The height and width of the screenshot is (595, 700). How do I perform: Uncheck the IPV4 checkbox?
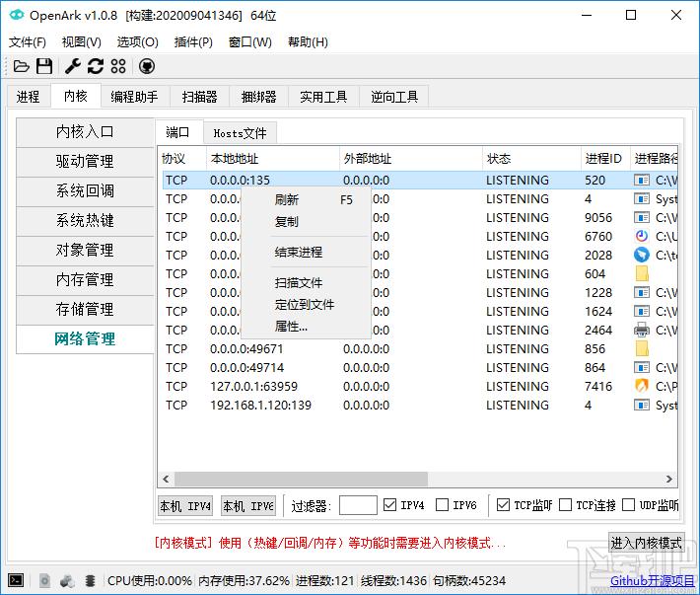tap(390, 505)
